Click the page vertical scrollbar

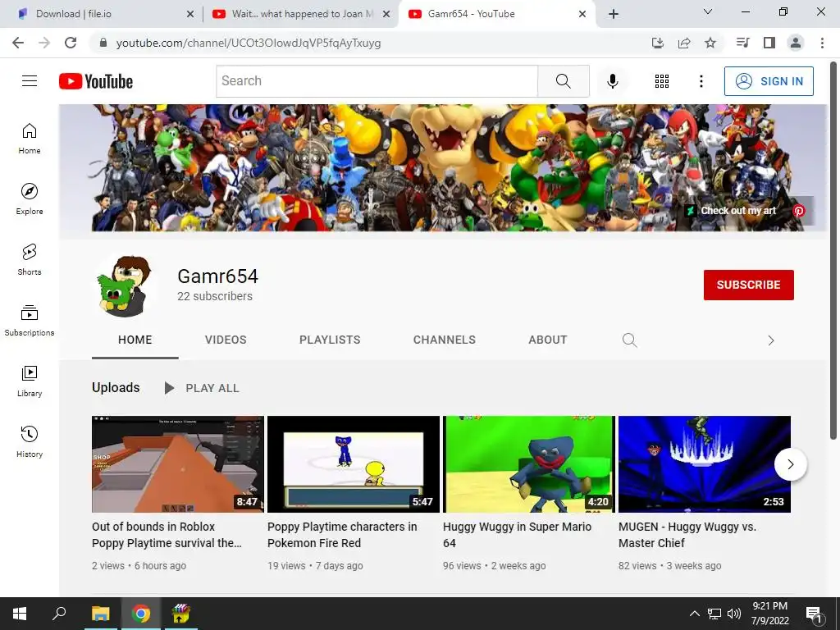point(833,252)
